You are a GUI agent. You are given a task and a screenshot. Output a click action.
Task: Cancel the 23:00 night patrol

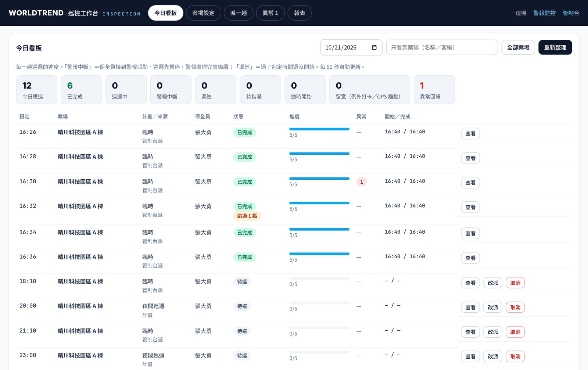point(515,356)
